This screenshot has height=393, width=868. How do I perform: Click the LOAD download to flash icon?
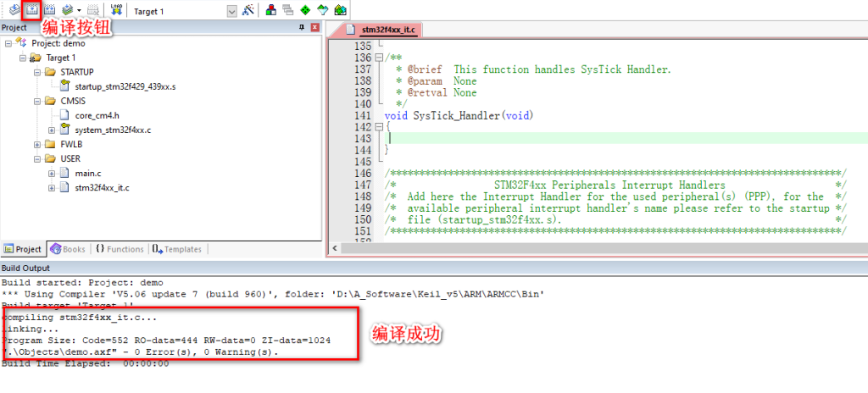pos(116,9)
